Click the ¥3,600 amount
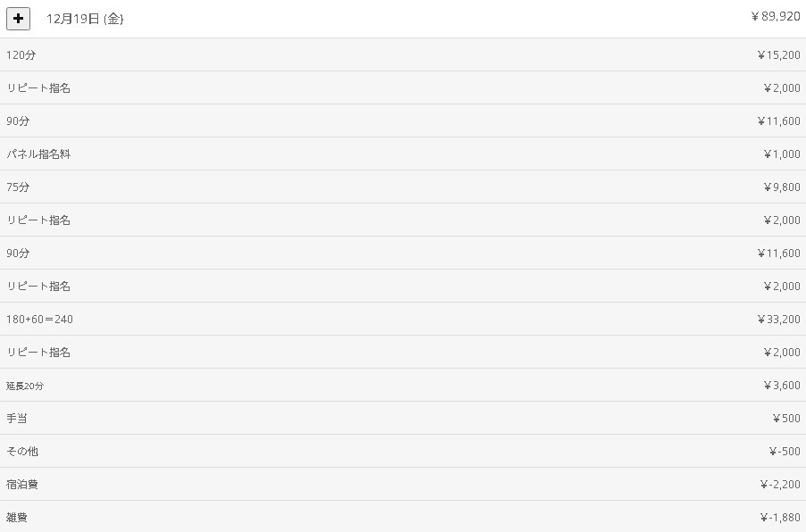 [781, 386]
